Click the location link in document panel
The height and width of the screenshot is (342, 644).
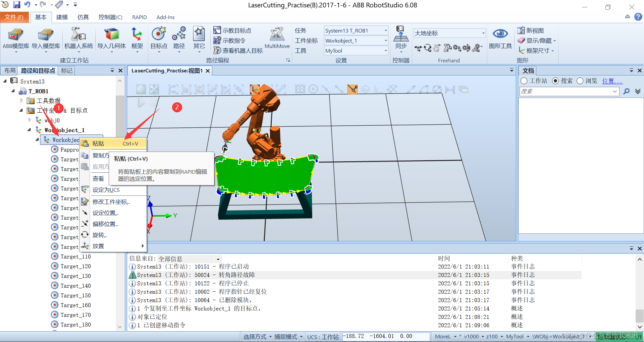point(612,81)
